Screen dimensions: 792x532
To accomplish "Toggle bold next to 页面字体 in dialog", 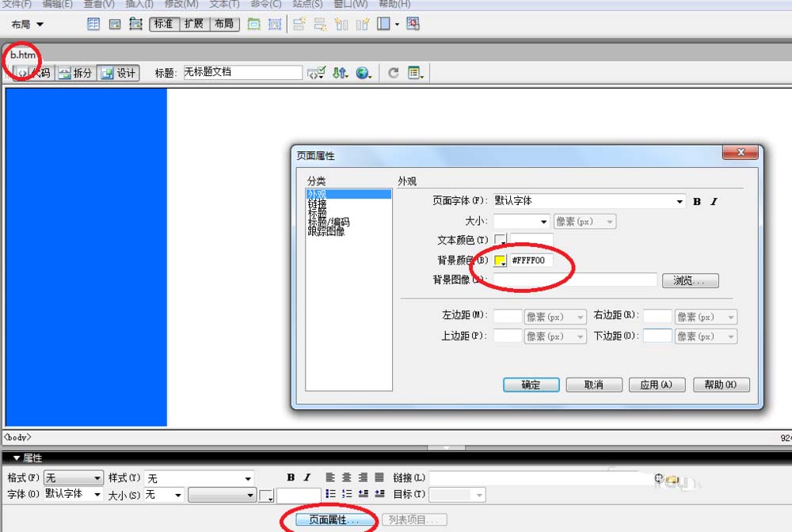I will tap(696, 201).
